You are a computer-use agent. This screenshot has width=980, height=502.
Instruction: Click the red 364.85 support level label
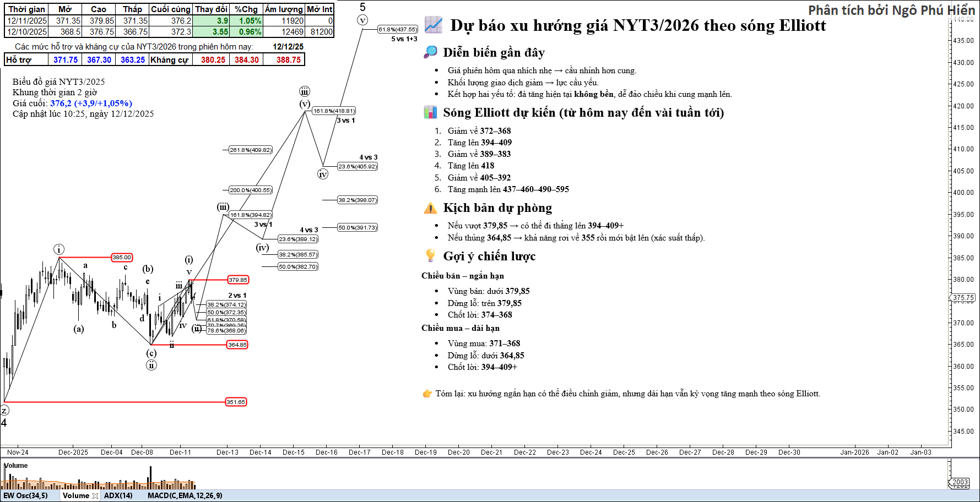237,345
